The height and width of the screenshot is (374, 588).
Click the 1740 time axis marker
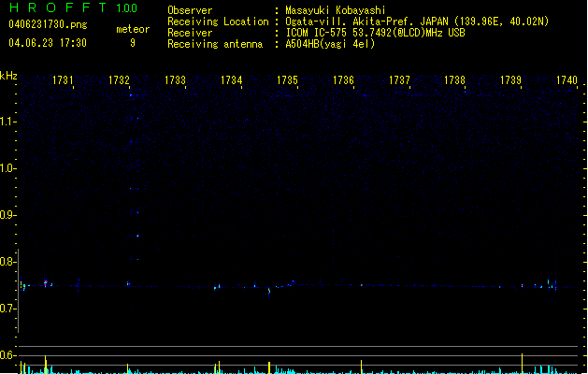(566, 80)
